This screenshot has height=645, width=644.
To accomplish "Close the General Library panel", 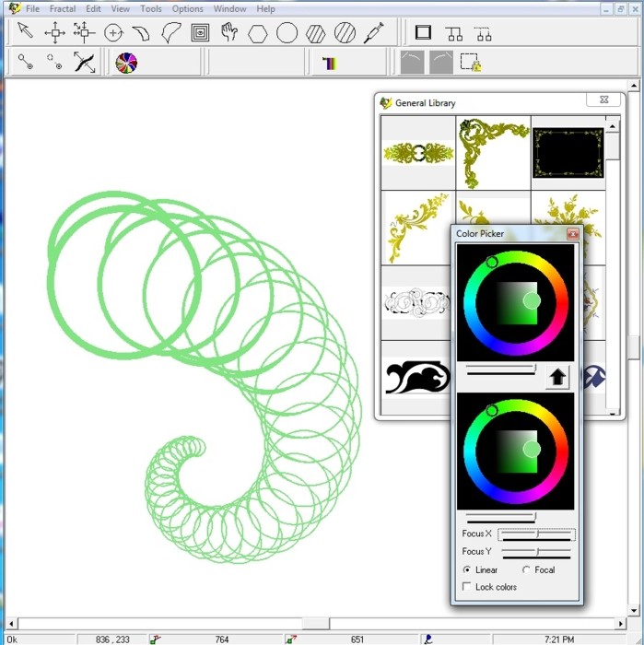I will (603, 100).
